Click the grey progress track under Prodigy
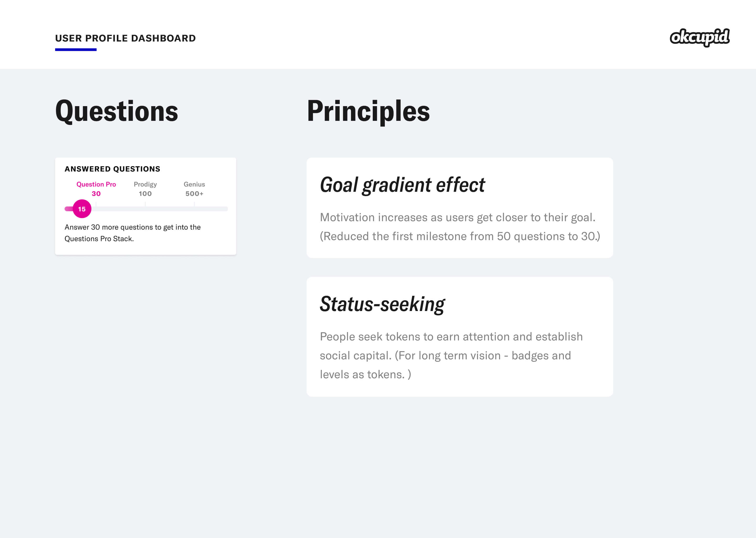The image size is (756, 538). click(145, 209)
